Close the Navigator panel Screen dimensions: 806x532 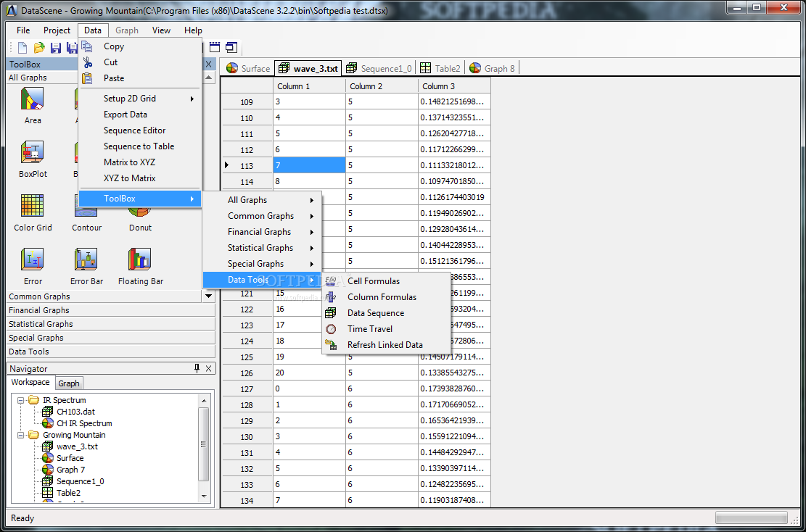pos(208,368)
